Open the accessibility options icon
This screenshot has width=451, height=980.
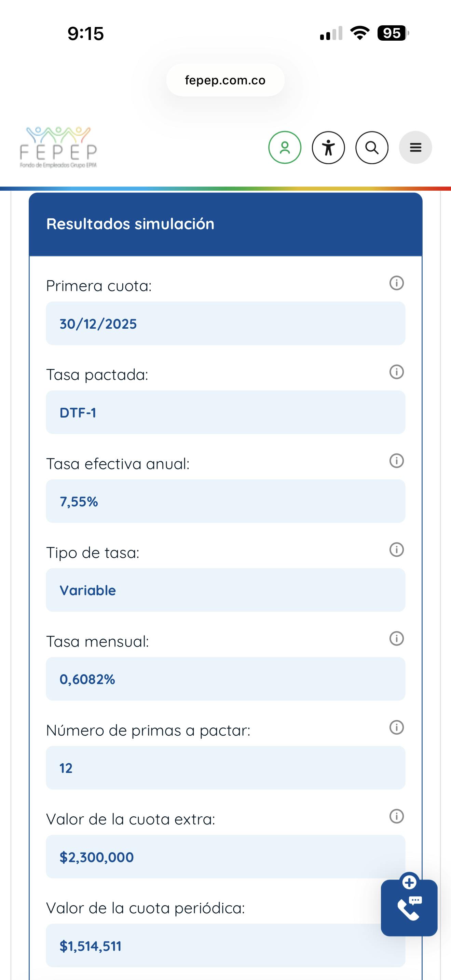(x=328, y=148)
